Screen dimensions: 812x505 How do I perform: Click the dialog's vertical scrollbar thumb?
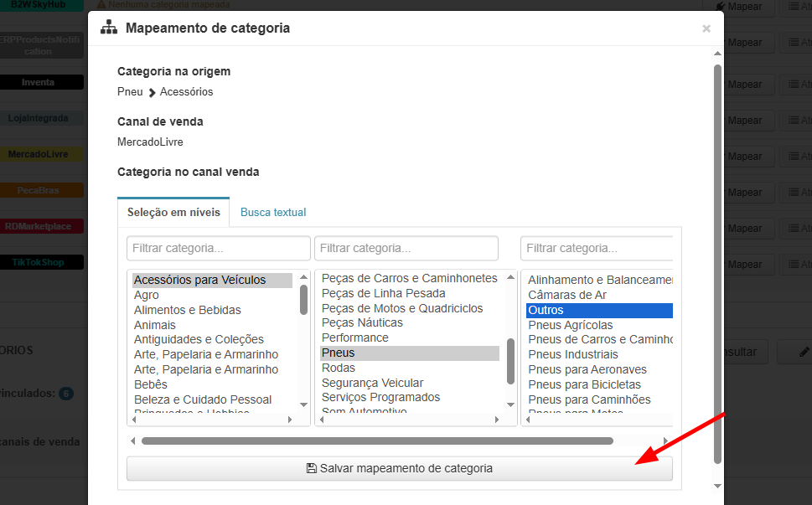coord(717,264)
